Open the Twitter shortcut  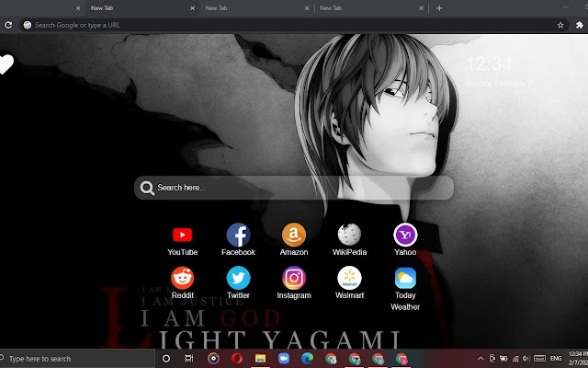[238, 282]
